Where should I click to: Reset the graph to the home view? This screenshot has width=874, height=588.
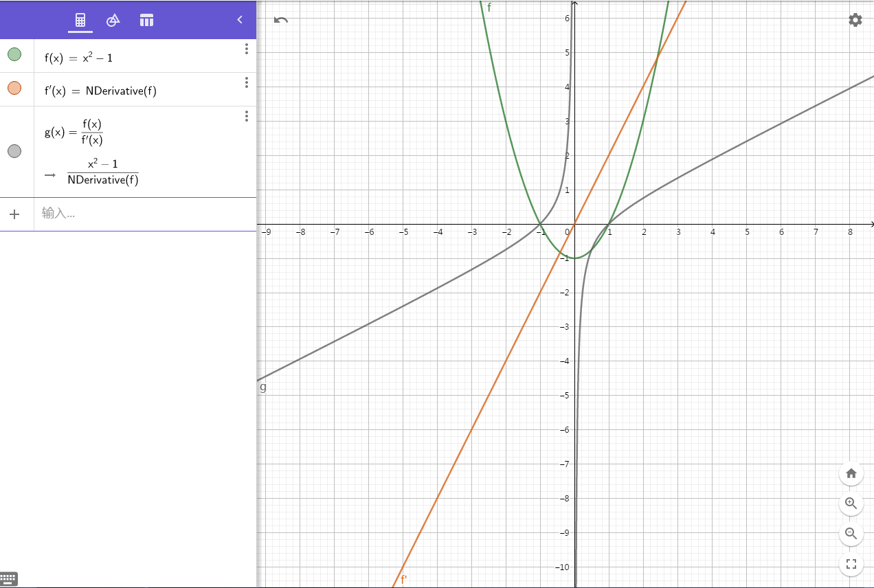[851, 473]
